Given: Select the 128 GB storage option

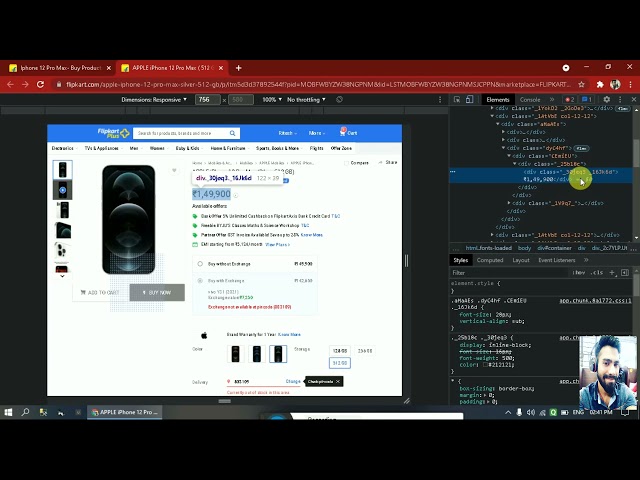Looking at the screenshot, I should (340, 351).
